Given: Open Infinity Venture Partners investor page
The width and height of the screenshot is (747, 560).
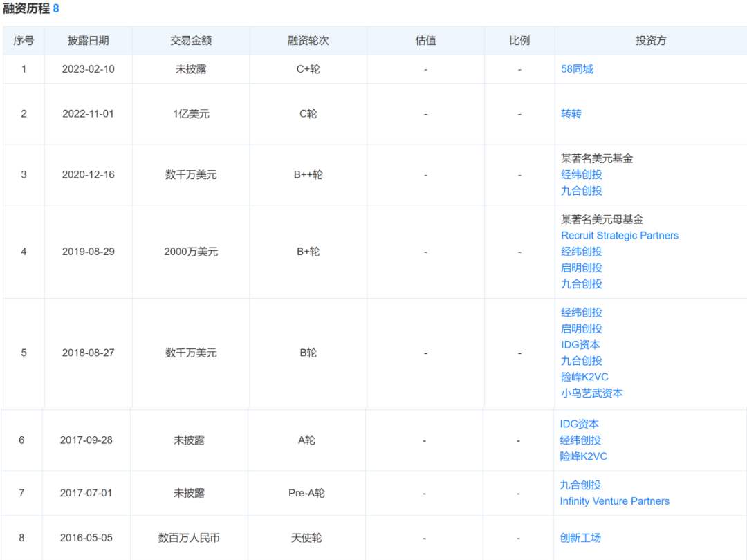Looking at the screenshot, I should pyautogui.click(x=614, y=501).
